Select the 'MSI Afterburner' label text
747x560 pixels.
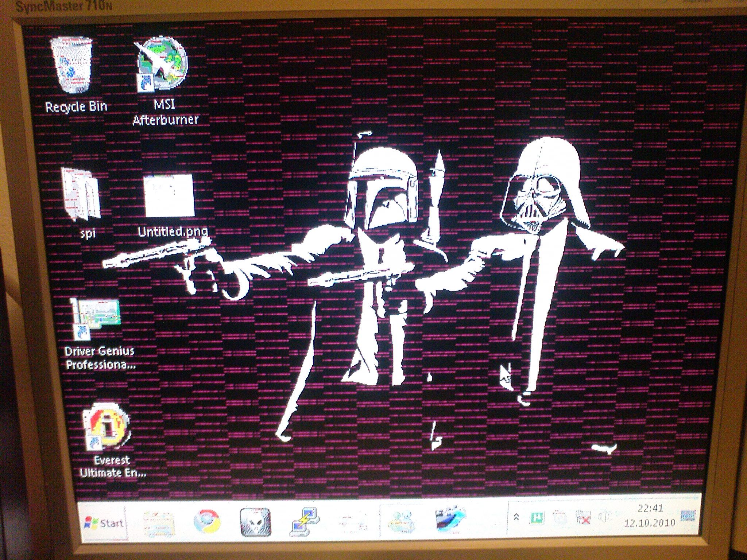[x=165, y=112]
